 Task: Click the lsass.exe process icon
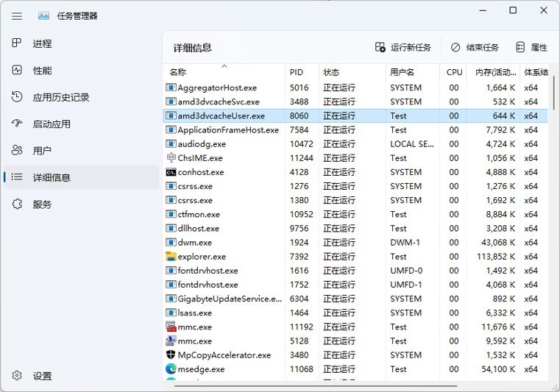pos(171,313)
